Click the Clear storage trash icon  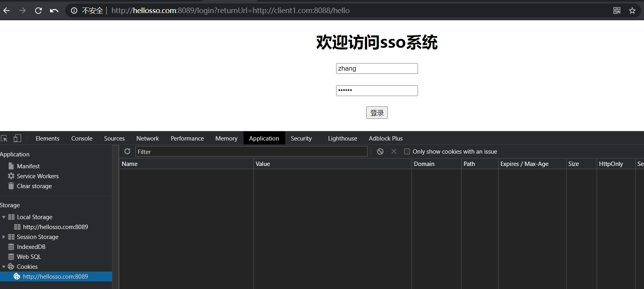point(11,186)
